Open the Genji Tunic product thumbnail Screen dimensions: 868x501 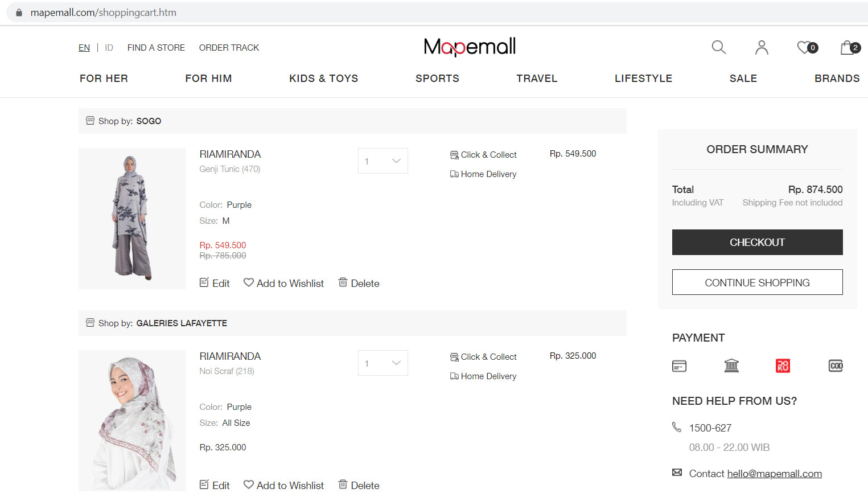(x=132, y=219)
